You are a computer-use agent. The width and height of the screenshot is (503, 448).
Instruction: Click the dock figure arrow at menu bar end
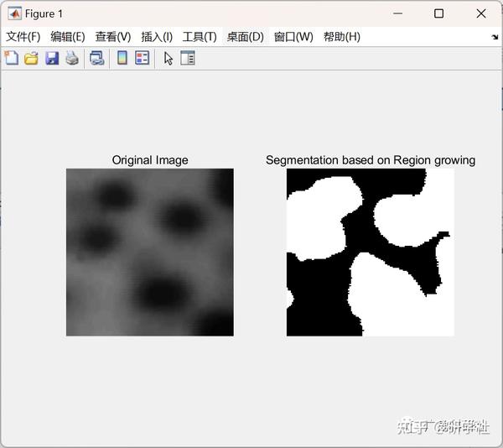click(x=495, y=37)
